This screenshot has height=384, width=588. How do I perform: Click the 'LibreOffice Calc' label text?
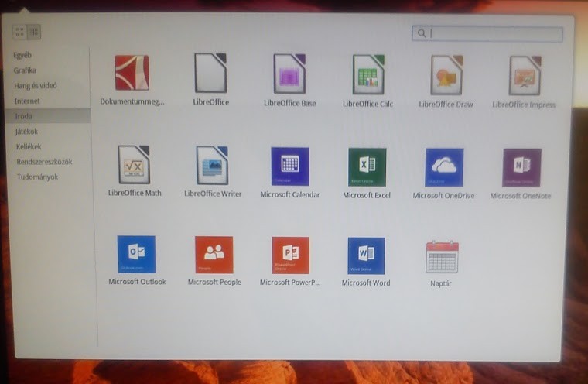pos(367,104)
